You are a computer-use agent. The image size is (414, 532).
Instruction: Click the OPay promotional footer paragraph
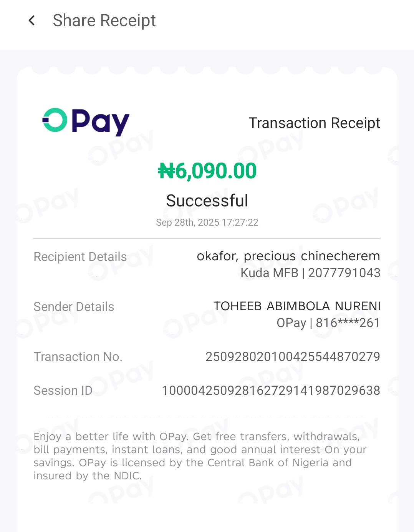pyautogui.click(x=200, y=456)
